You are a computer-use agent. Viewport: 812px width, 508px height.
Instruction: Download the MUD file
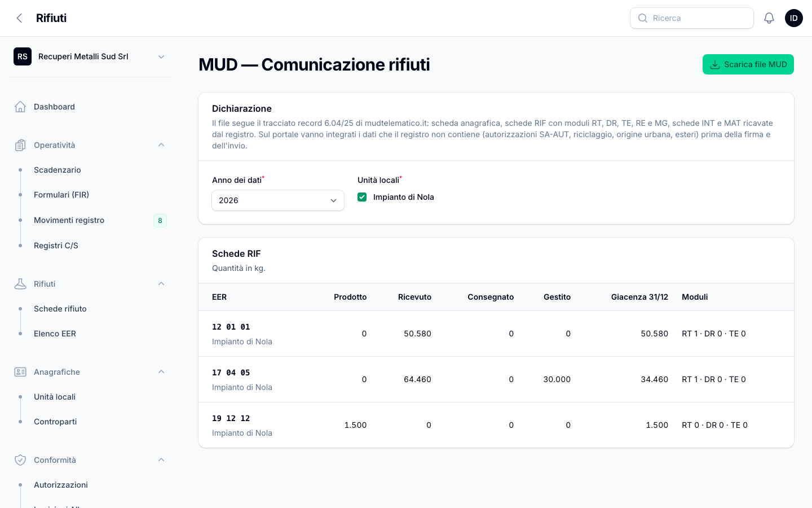coord(748,64)
